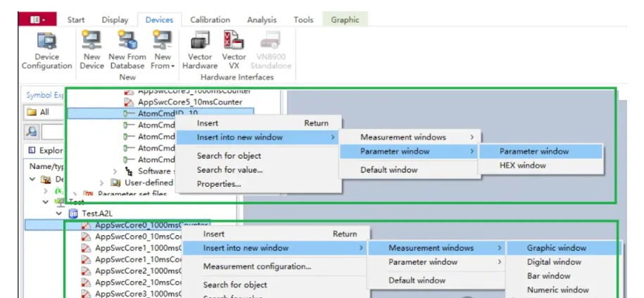
Task: Open the Vector VX hardware interface
Action: (234, 50)
